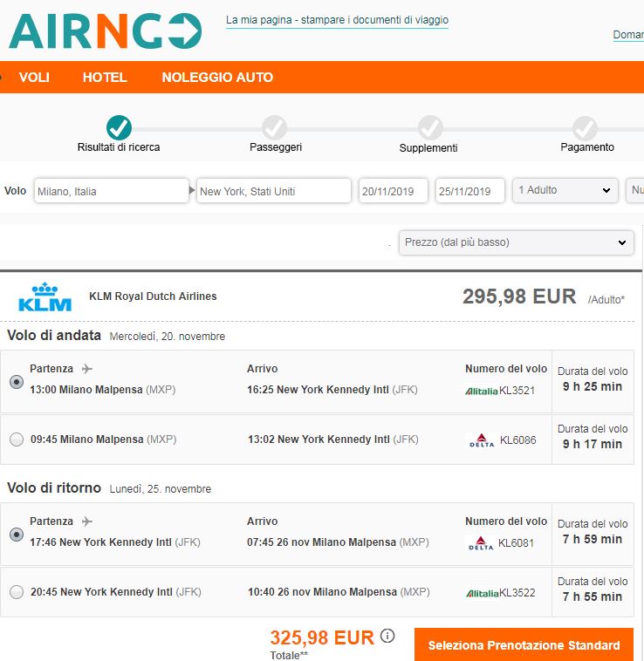Click the KLM airline logo
644x661 pixels.
pos(45,297)
